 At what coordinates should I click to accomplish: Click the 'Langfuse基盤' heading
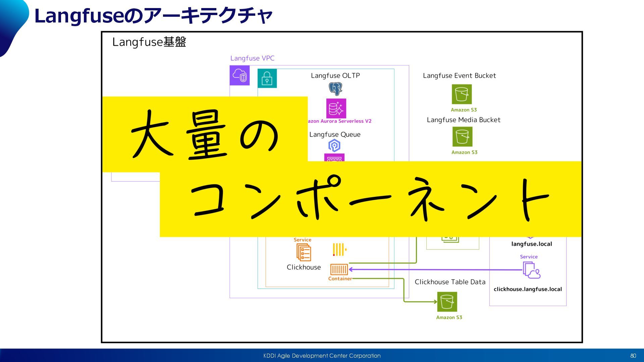(149, 42)
